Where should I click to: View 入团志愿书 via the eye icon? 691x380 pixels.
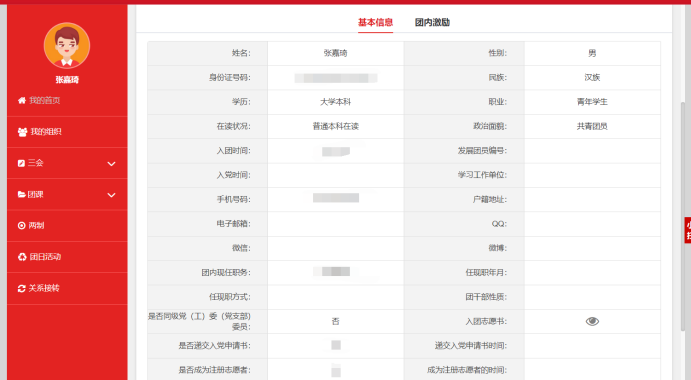click(x=592, y=321)
